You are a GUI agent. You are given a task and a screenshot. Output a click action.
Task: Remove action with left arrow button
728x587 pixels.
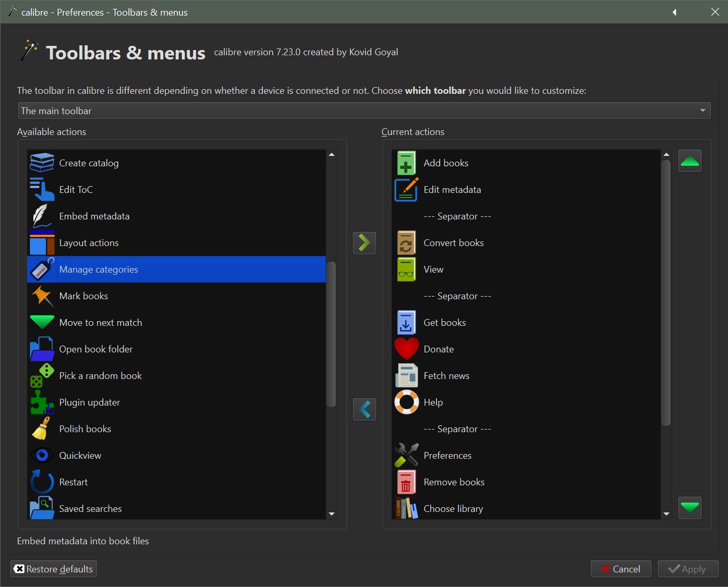point(365,409)
